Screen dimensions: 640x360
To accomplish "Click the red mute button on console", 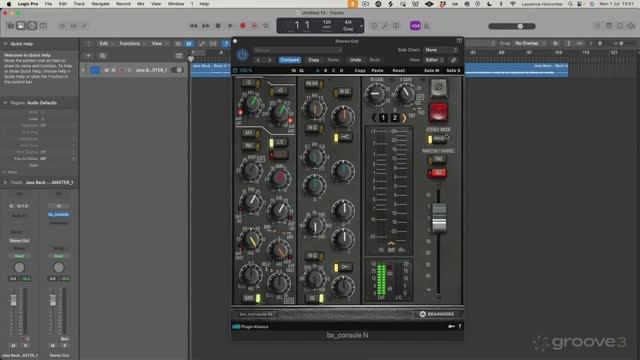I will (x=438, y=112).
